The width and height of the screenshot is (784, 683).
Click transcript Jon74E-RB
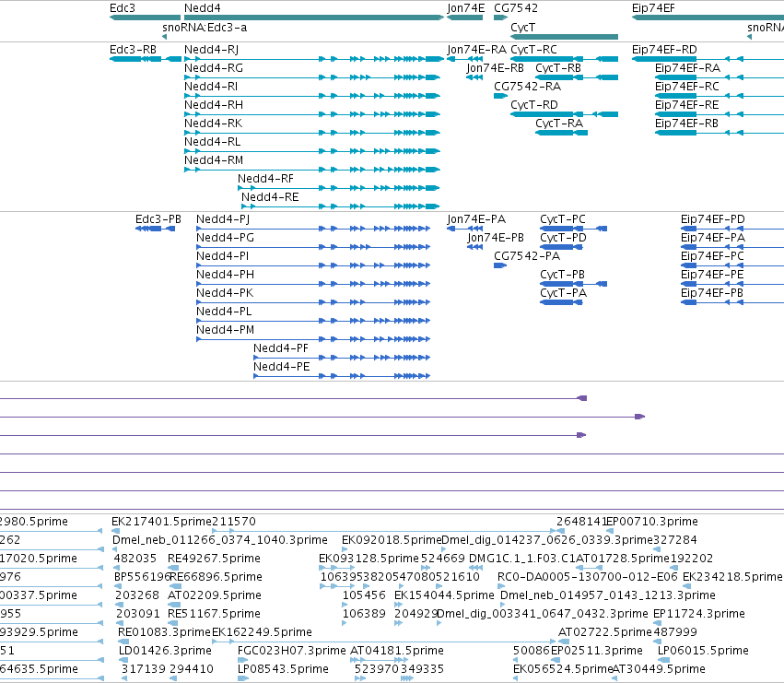[474, 77]
